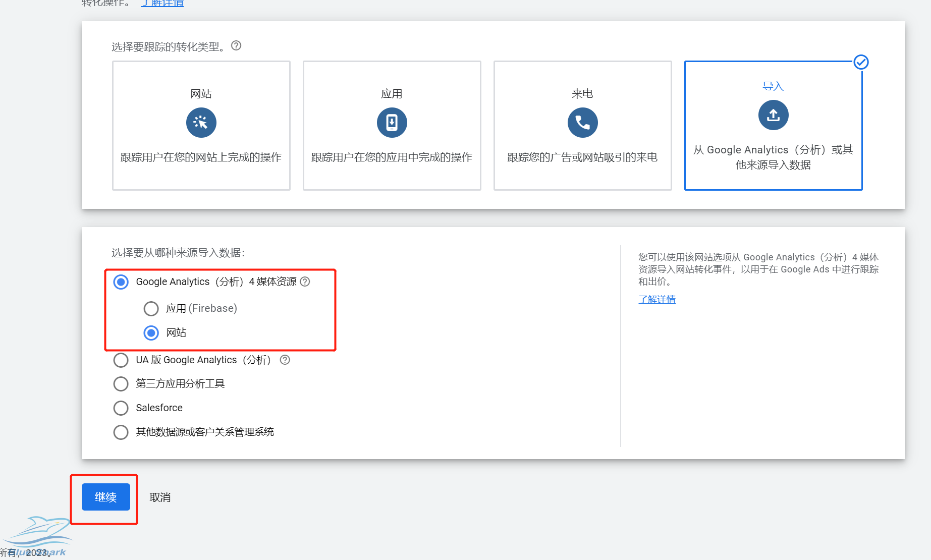Select Salesforce radio button
The width and height of the screenshot is (931, 560).
tap(121, 408)
